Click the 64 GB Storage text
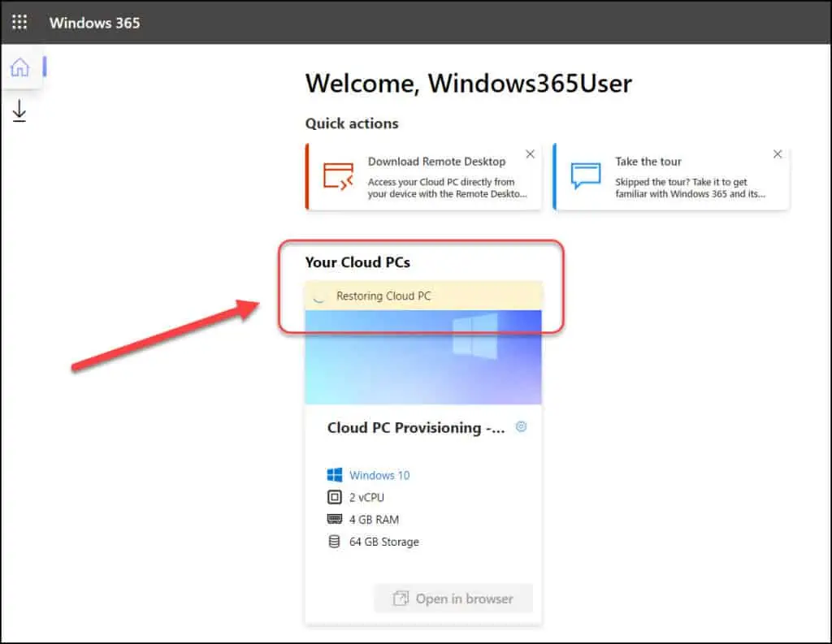Screen dimensions: 832x644 (384, 542)
